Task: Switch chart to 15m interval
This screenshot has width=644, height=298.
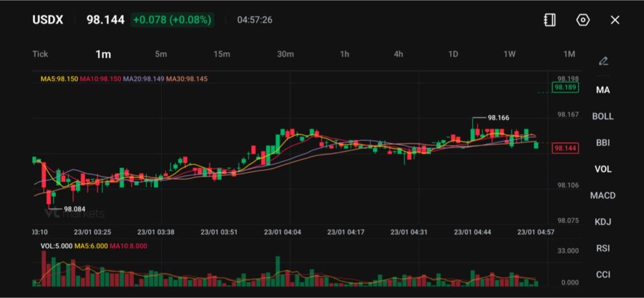Action: click(x=221, y=54)
